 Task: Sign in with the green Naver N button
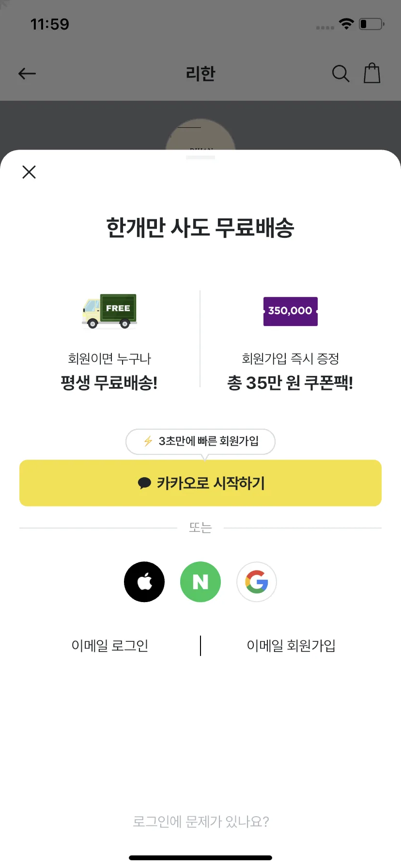(x=200, y=582)
